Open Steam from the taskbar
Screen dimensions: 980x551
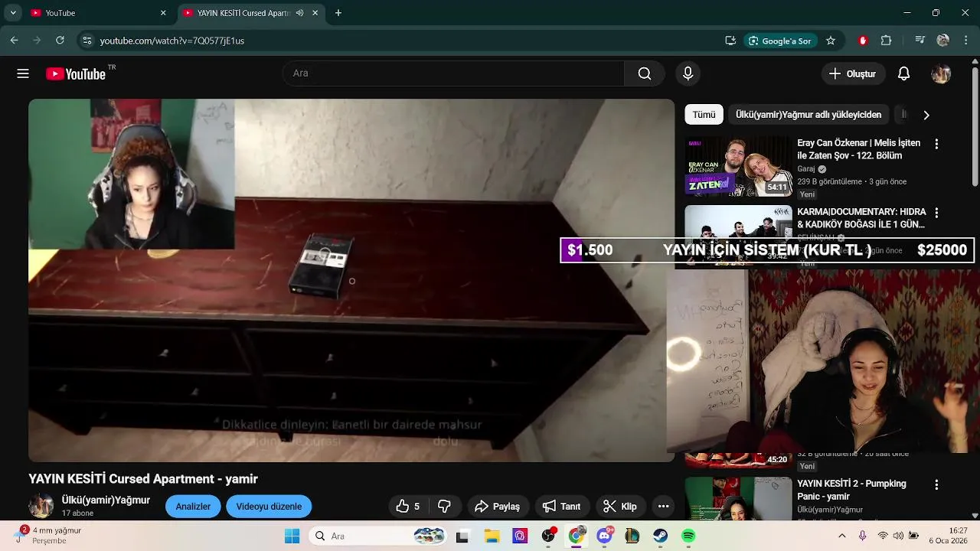(660, 536)
